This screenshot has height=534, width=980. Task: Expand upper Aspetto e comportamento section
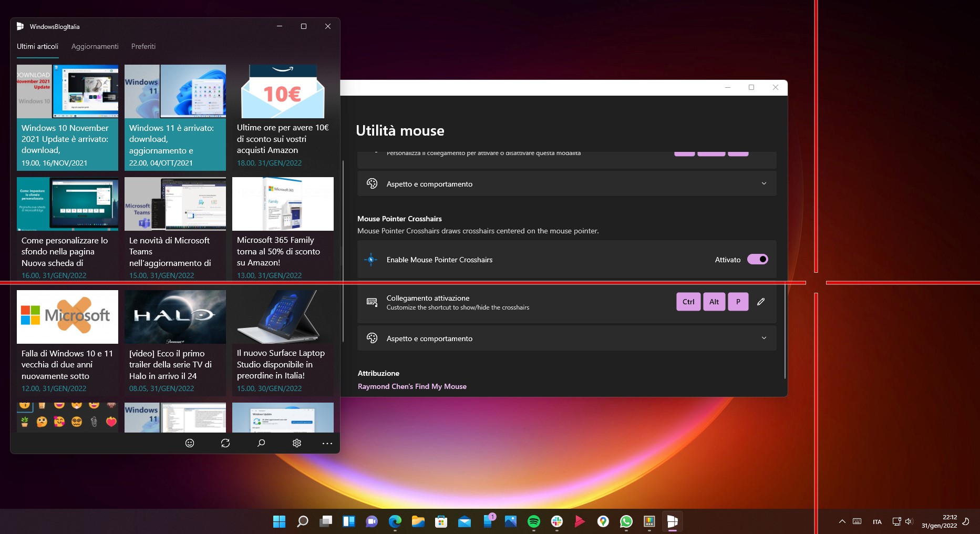567,184
